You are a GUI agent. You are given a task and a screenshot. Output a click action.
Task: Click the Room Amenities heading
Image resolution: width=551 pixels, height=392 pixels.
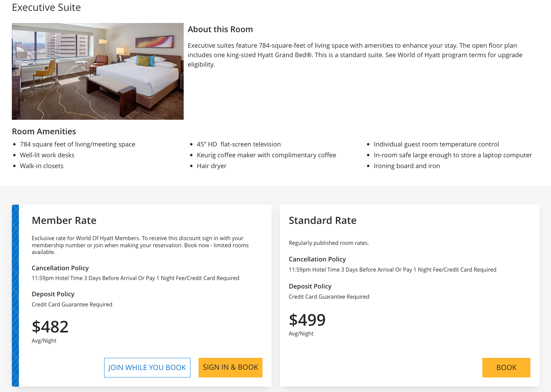44,131
